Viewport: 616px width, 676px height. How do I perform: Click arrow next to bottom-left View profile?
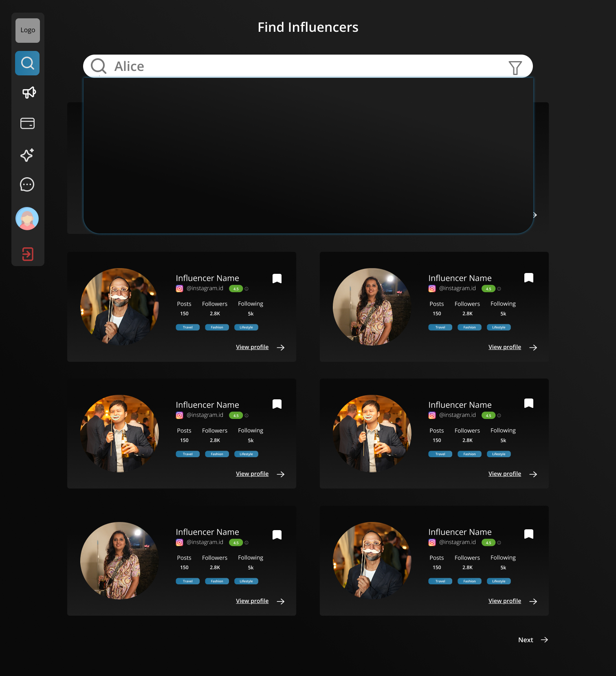pyautogui.click(x=281, y=601)
